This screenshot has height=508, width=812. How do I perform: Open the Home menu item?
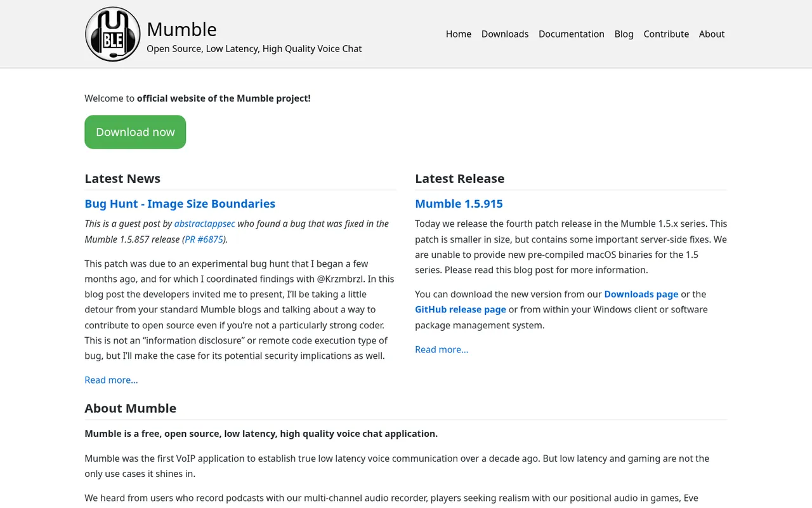tap(458, 34)
